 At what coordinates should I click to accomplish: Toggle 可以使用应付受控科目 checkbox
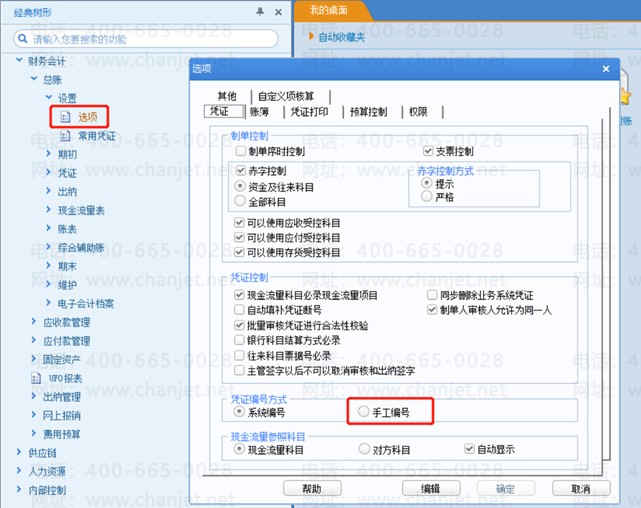(239, 237)
